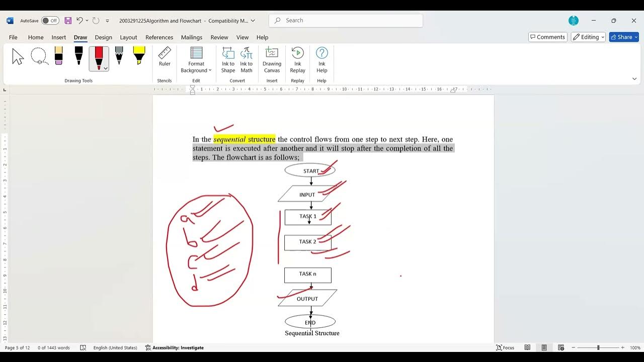644x362 pixels.
Task: Open the 100% zoom level dialog
Action: pos(635,348)
